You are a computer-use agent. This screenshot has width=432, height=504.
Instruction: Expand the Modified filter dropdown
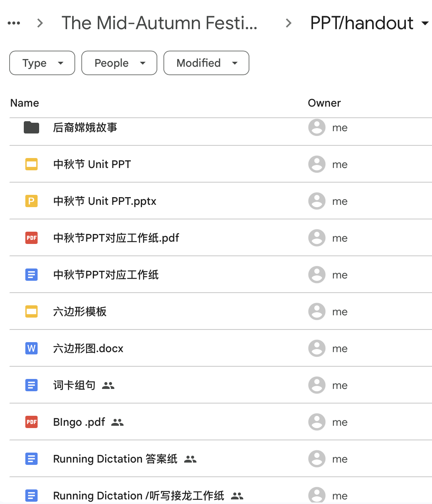point(206,63)
